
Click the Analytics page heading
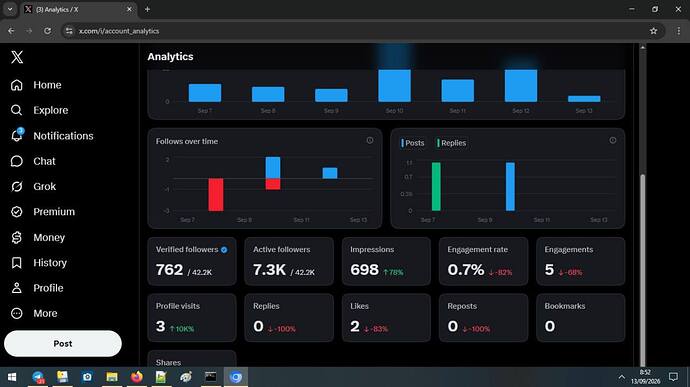(170, 57)
